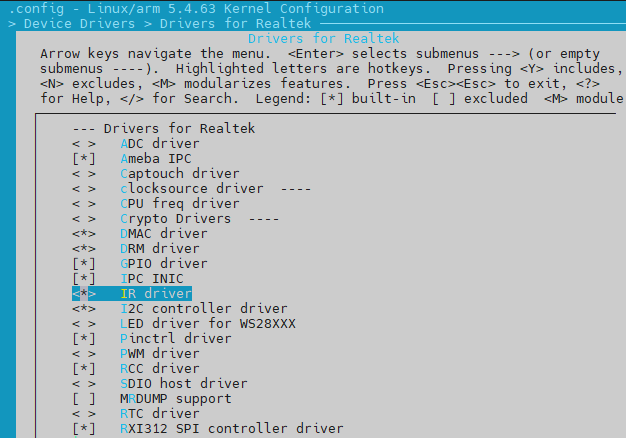Viewport: 626px width, 438px height.
Task: Enable the GPIO driver checkbox
Action: pos(84,264)
